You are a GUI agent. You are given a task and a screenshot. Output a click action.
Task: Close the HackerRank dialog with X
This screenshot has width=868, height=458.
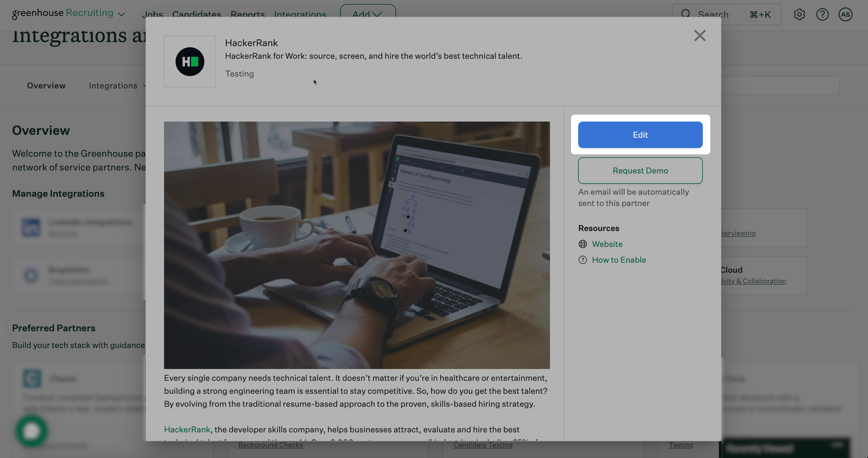700,35
